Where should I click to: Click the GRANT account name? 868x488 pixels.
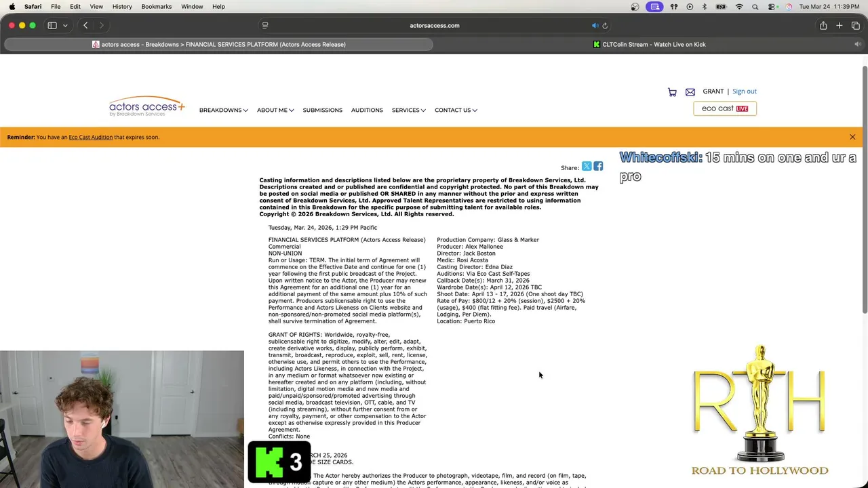click(x=713, y=91)
